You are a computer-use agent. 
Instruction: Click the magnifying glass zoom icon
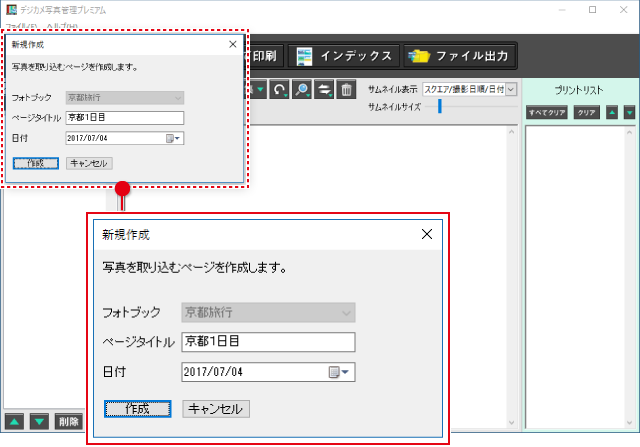(302, 89)
